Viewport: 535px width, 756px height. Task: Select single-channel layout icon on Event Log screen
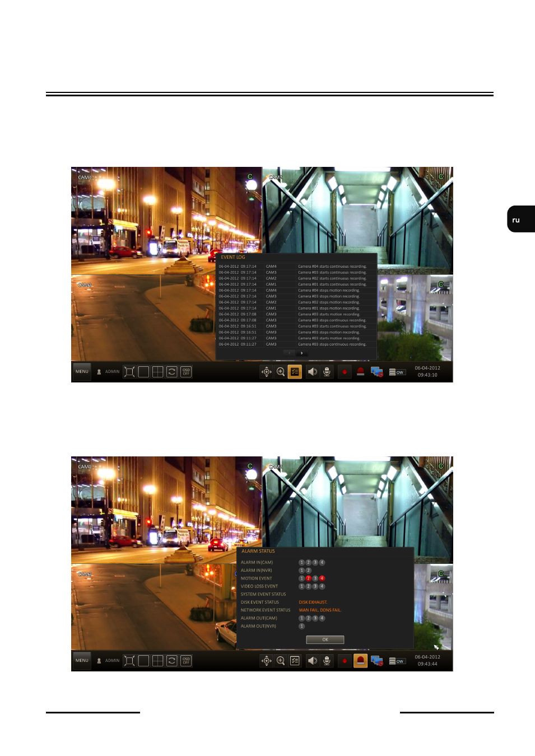coord(143,372)
